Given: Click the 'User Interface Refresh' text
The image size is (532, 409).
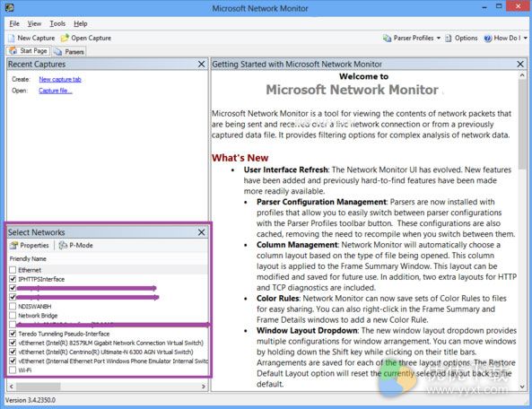Looking at the screenshot, I should tap(285, 170).
